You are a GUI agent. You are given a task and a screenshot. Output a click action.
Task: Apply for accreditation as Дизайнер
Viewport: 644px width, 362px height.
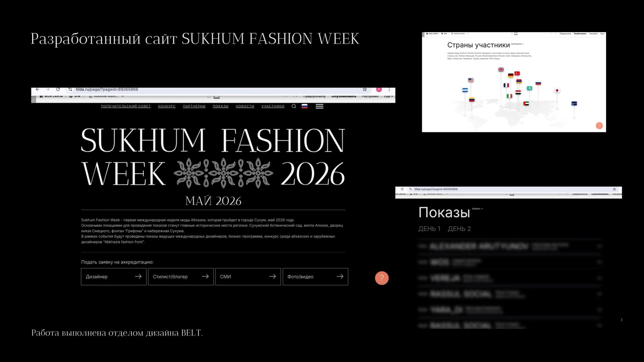point(113,277)
